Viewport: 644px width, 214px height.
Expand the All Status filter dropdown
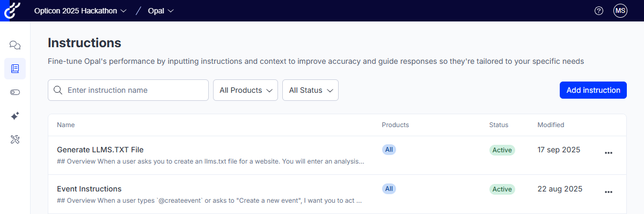(x=310, y=90)
